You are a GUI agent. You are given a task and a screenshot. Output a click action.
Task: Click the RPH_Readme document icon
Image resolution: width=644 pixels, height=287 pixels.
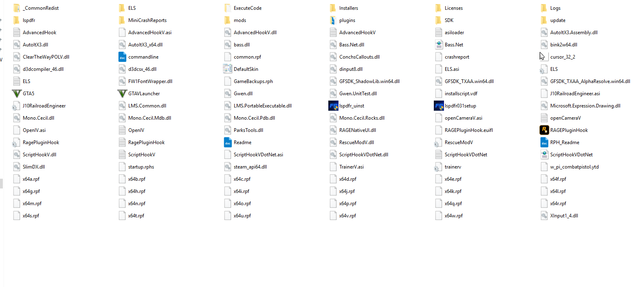pyautogui.click(x=544, y=142)
